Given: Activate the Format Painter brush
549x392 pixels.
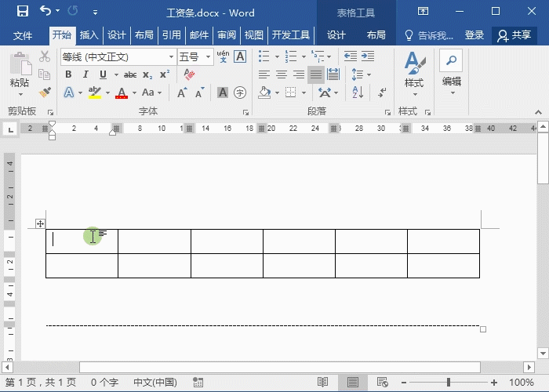Looking at the screenshot, I should [45, 93].
